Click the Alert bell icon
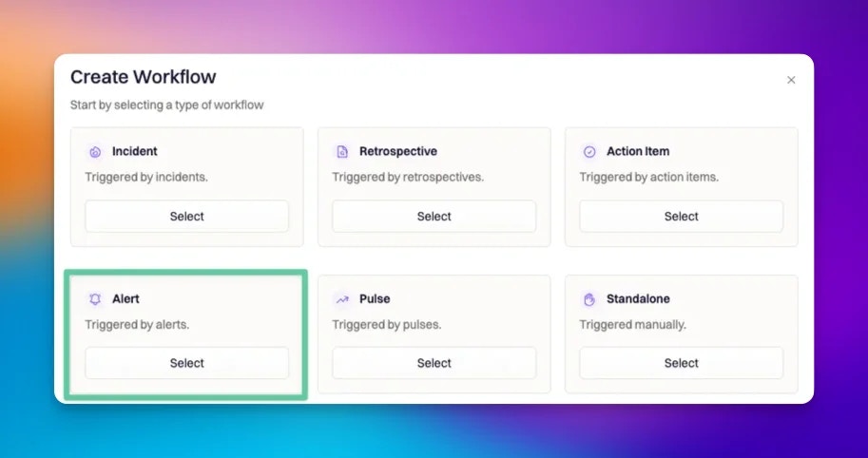This screenshot has height=458, width=868. click(x=95, y=299)
